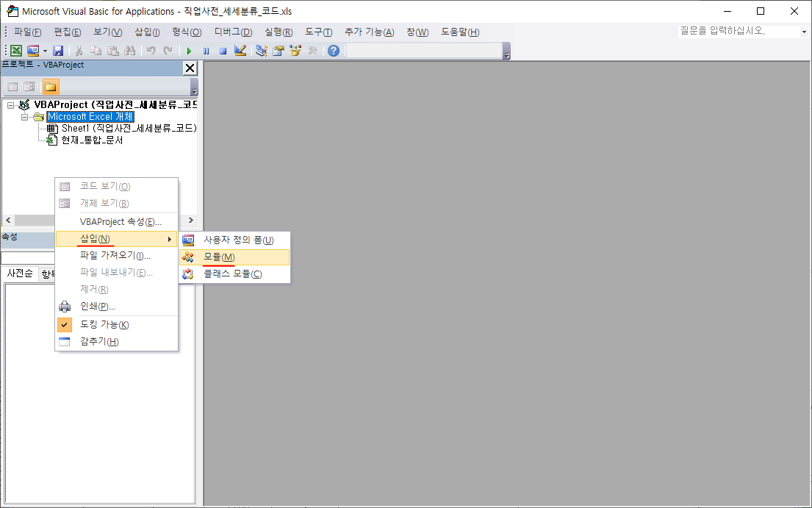This screenshot has width=812, height=508.
Task: Click the blue Help question mark icon
Action: point(334,51)
